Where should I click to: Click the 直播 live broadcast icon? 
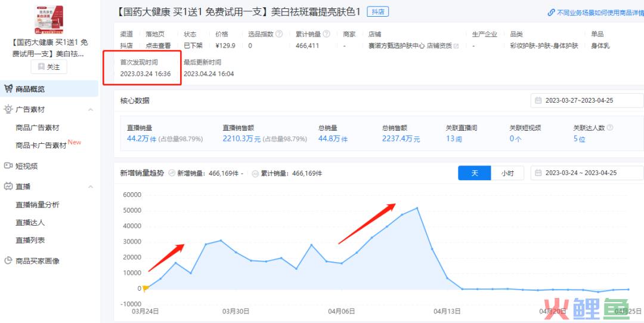8,186
